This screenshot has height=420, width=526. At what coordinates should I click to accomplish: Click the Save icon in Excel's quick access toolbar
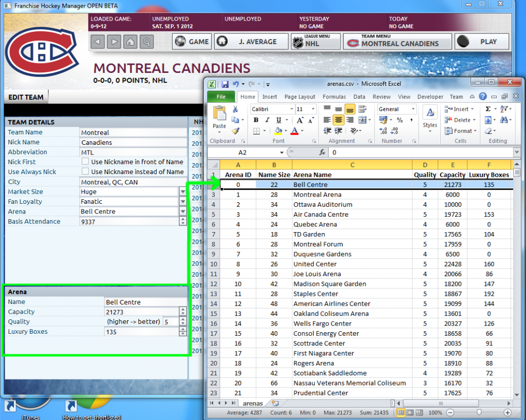point(225,84)
